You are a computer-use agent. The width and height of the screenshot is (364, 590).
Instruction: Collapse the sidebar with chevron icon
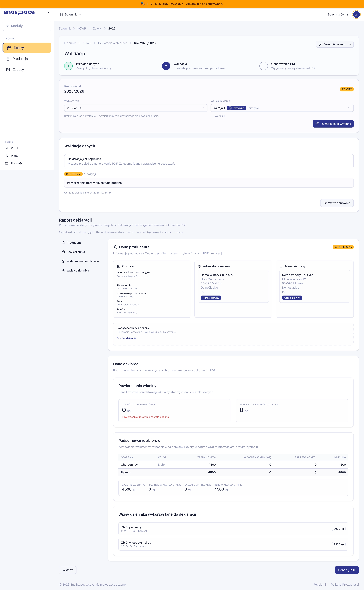[49, 13]
